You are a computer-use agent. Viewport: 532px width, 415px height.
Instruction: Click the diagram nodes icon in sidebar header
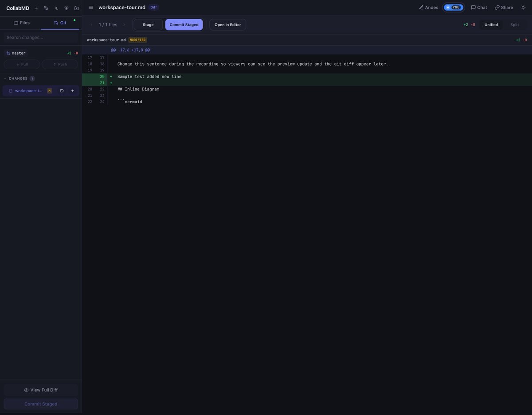click(x=66, y=8)
